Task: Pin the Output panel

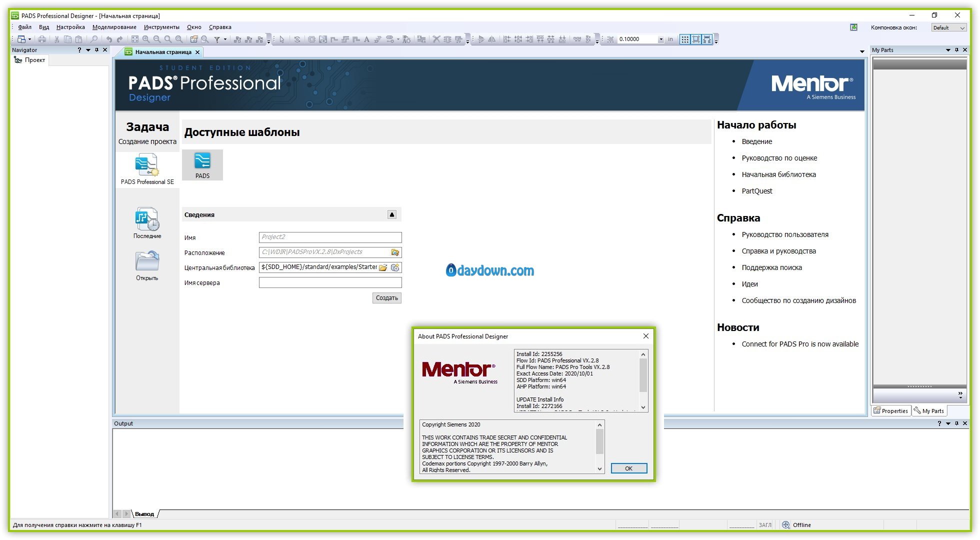Action: [x=956, y=423]
